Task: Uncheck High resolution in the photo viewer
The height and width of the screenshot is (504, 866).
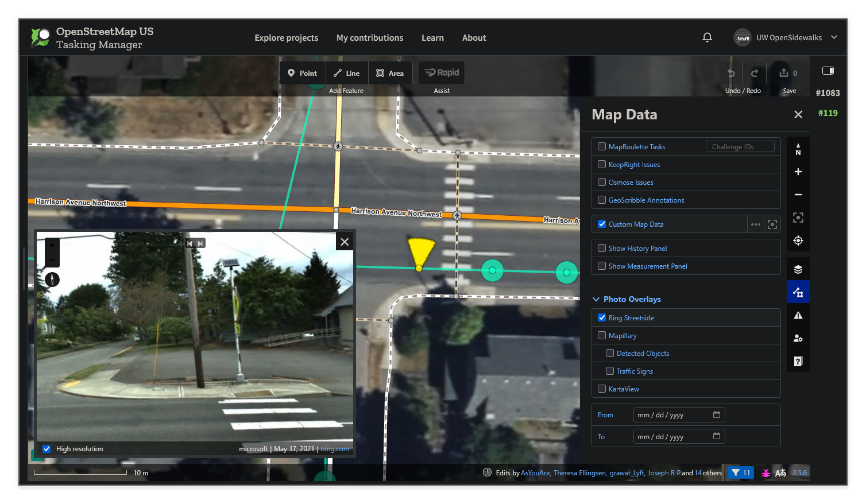Action: pos(47,448)
